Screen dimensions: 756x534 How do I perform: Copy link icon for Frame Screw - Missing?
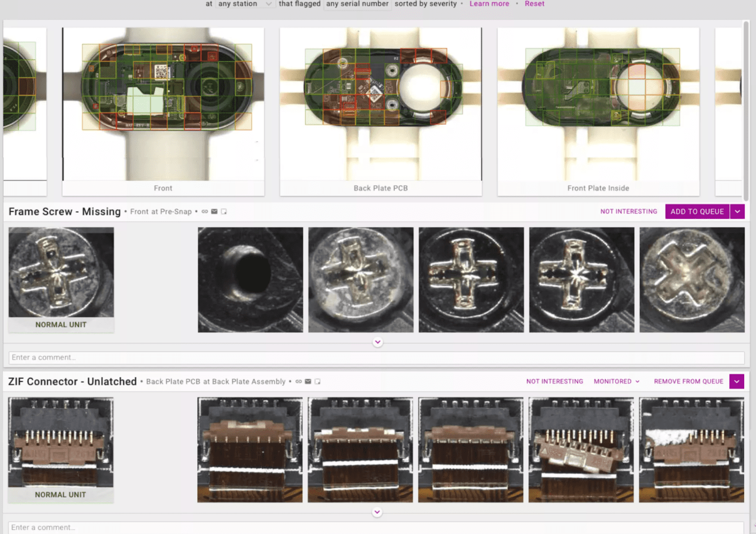205,212
